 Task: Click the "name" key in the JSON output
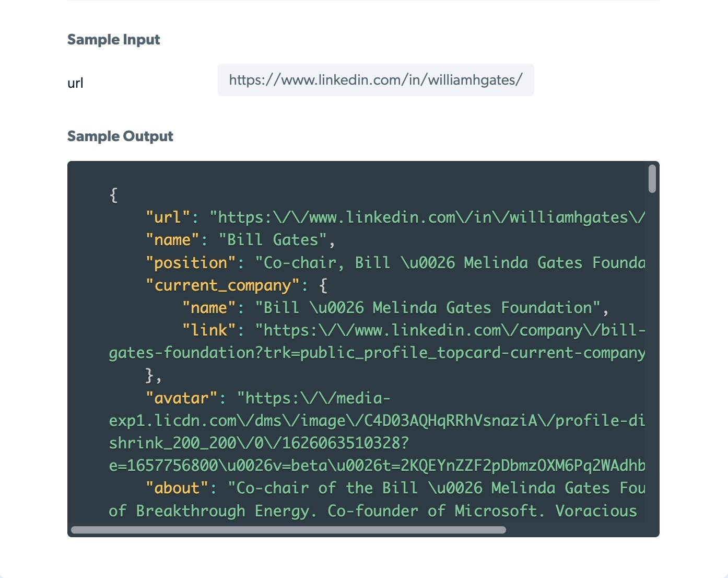172,239
